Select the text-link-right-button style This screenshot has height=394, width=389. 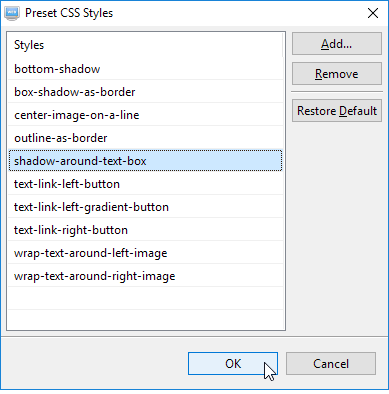145,230
